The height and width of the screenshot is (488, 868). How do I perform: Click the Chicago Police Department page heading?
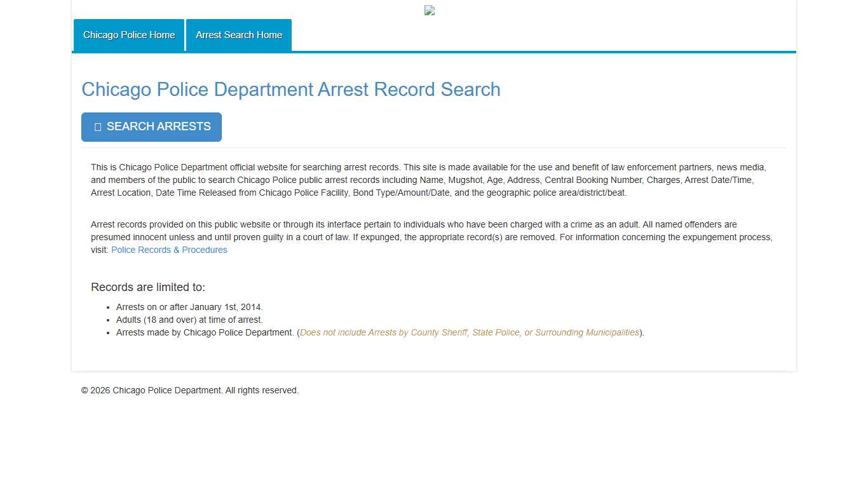290,89
